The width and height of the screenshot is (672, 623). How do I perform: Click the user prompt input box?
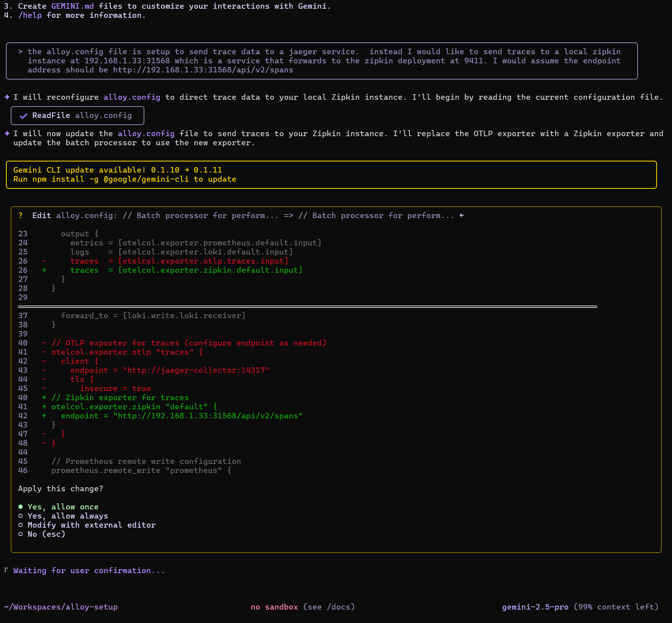click(x=322, y=61)
